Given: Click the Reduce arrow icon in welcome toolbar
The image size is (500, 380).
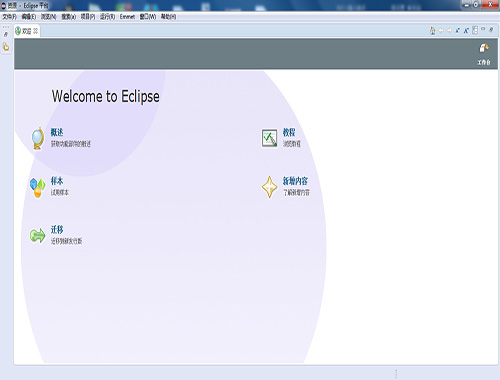Looking at the screenshot, I should coord(458,31).
